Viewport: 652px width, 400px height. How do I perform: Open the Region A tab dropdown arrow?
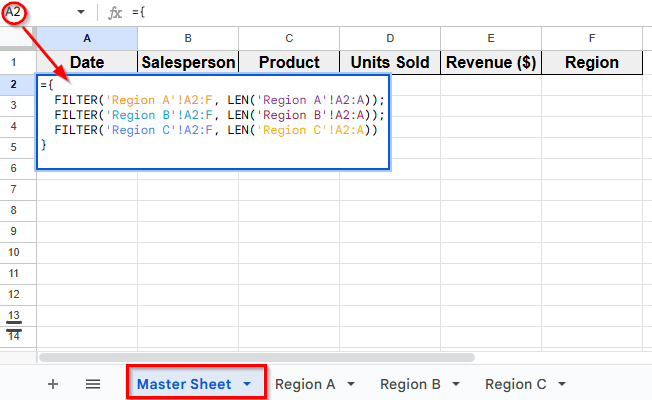pos(351,384)
